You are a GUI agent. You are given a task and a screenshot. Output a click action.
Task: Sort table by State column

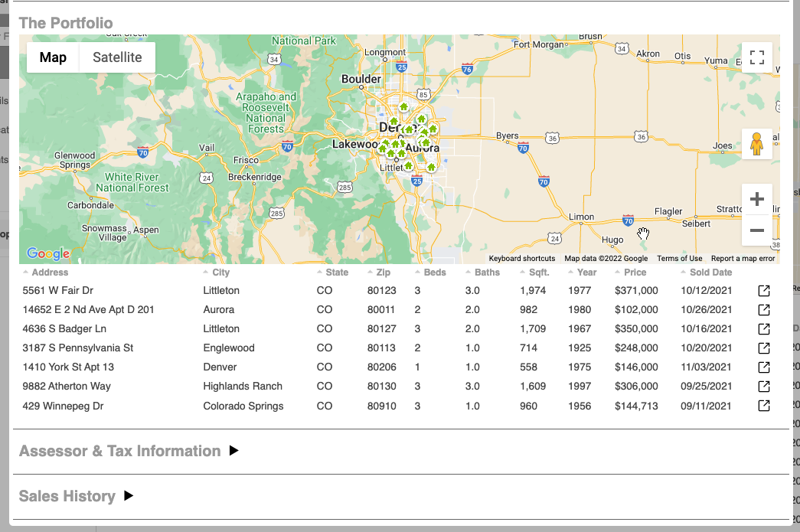(x=333, y=273)
